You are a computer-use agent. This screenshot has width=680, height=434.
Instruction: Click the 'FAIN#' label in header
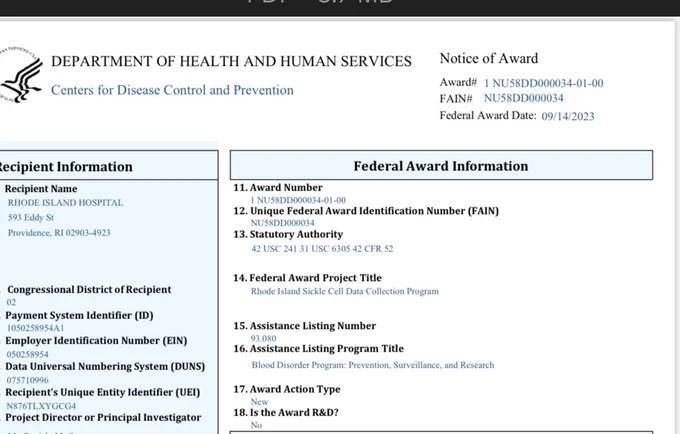456,99
